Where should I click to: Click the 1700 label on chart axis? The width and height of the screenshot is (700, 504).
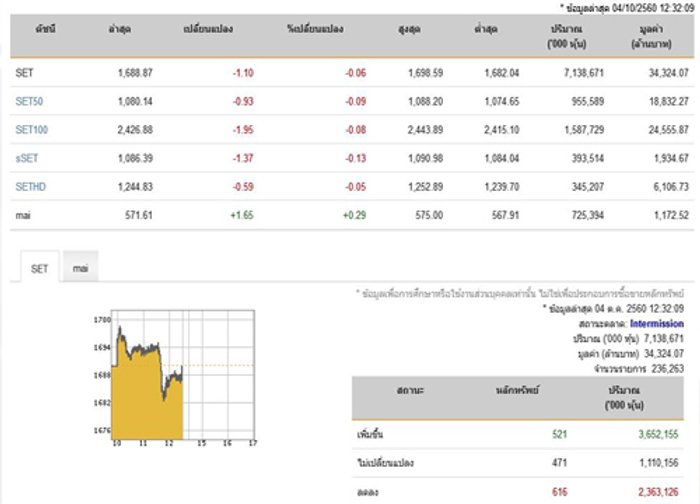[x=102, y=320]
